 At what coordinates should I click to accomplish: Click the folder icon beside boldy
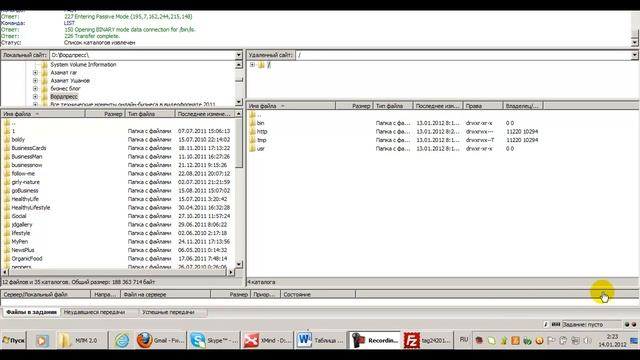pos(7,140)
